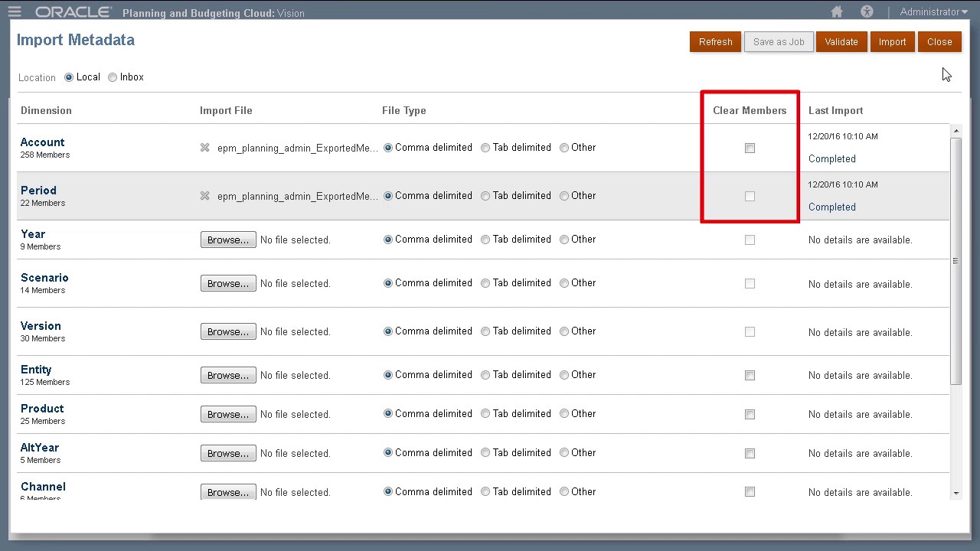Open the Administrator user dropdown
This screenshot has width=980, height=551.
click(934, 11)
